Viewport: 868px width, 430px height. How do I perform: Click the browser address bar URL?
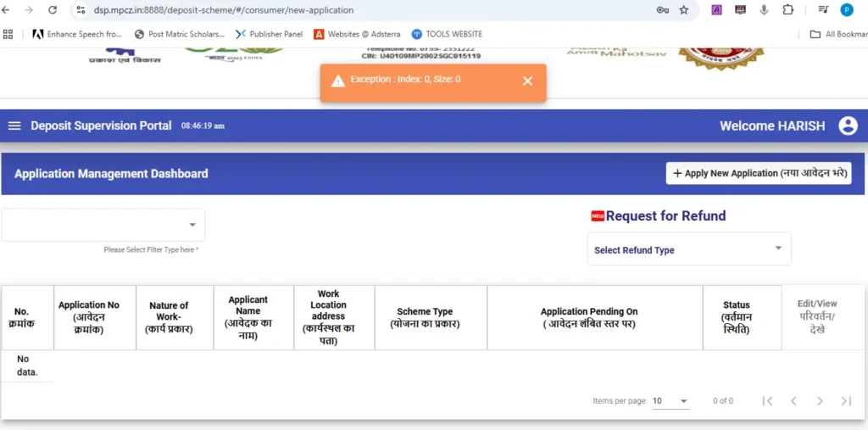tap(339, 10)
